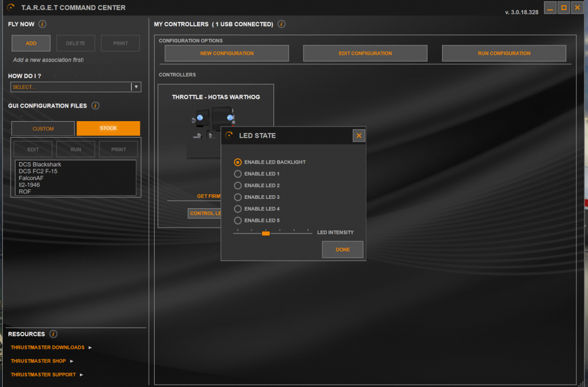Select the ENABLE LED 3 option
The image size is (588, 387).
coord(238,197)
